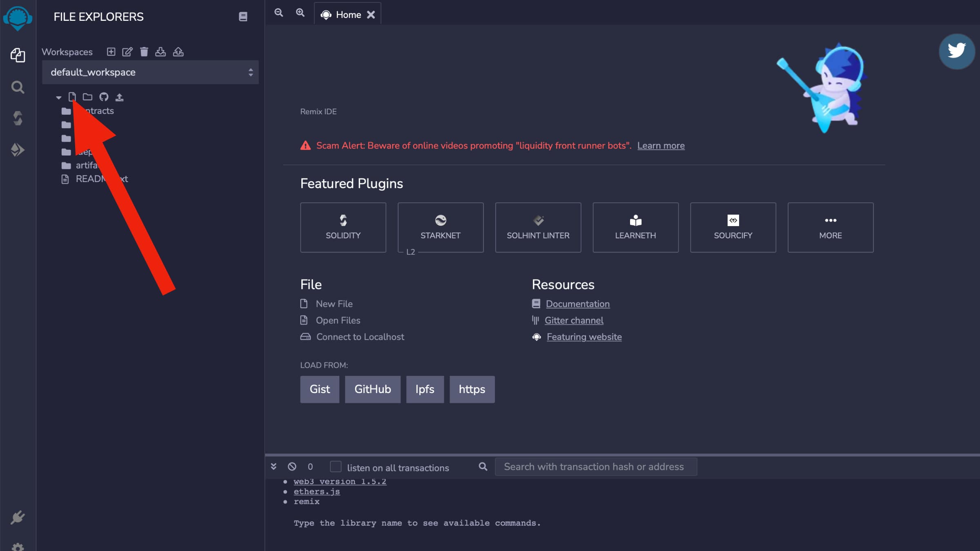Viewport: 980px width, 551px height.
Task: Click the search in files sidebar icon
Action: click(18, 87)
